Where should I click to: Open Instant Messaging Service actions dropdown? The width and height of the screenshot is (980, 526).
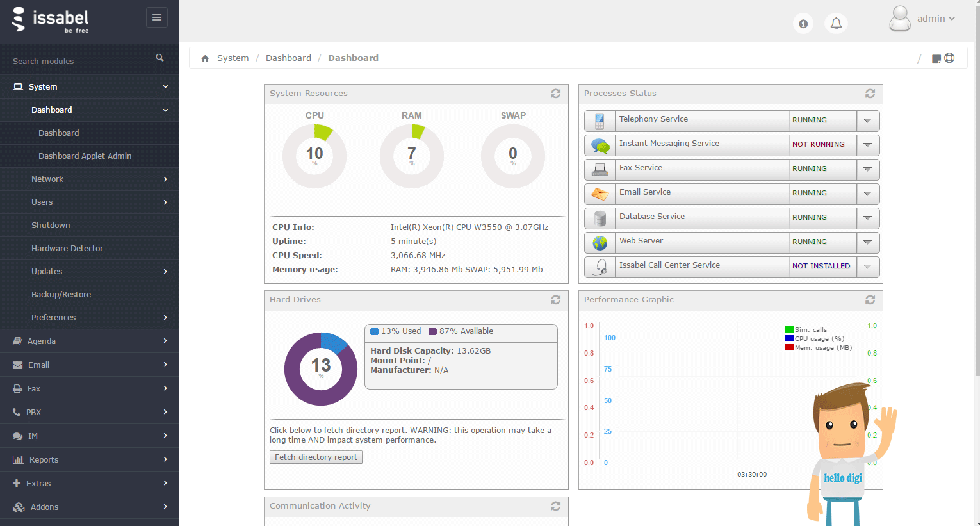(868, 145)
